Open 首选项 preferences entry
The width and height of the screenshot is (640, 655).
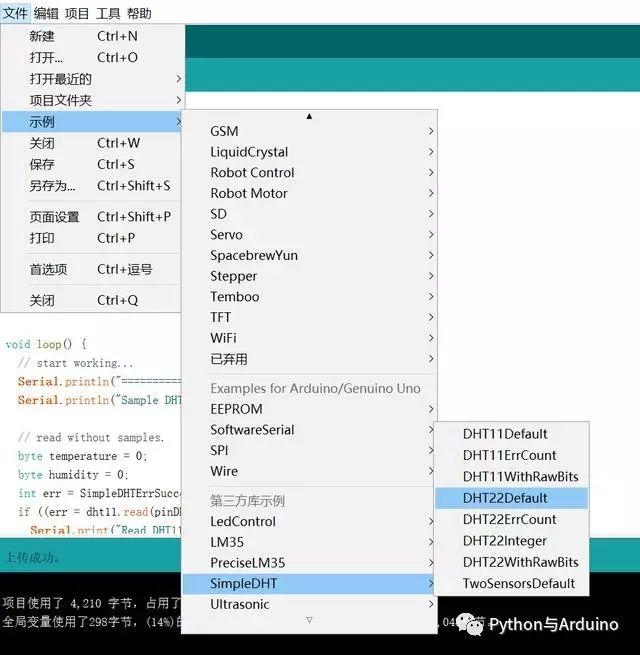click(x=92, y=269)
